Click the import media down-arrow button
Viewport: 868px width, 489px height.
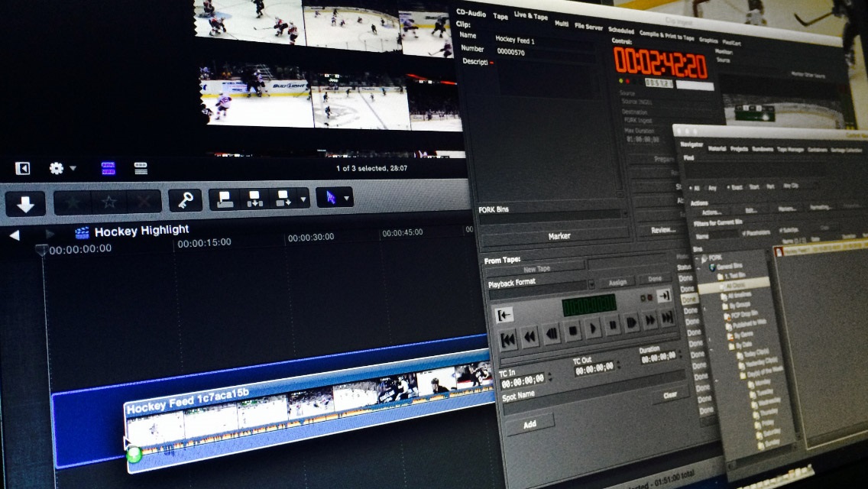tap(24, 202)
